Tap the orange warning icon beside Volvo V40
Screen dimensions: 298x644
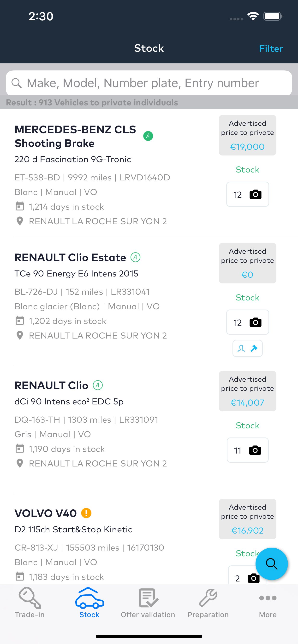coord(86,513)
